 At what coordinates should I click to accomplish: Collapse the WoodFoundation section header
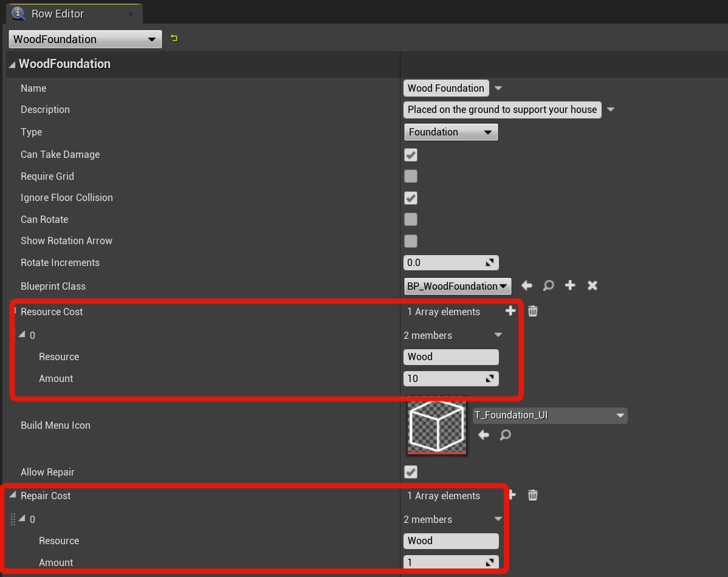point(12,64)
